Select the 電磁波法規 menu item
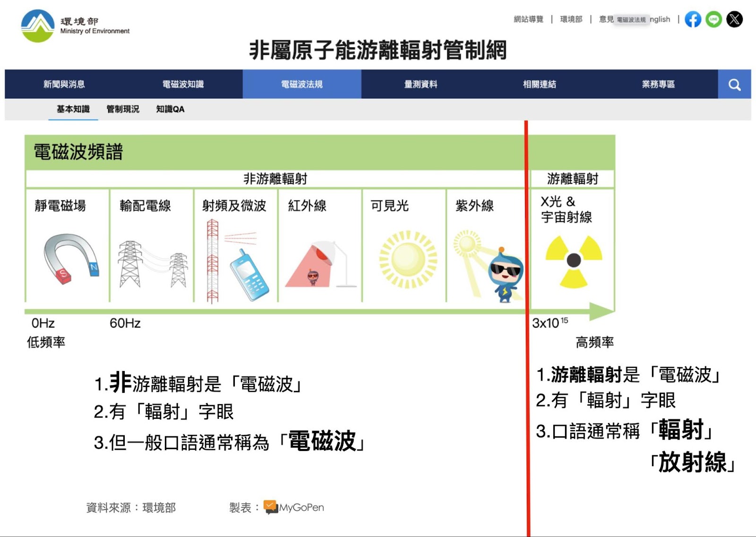The width and height of the screenshot is (756, 537). [x=302, y=85]
